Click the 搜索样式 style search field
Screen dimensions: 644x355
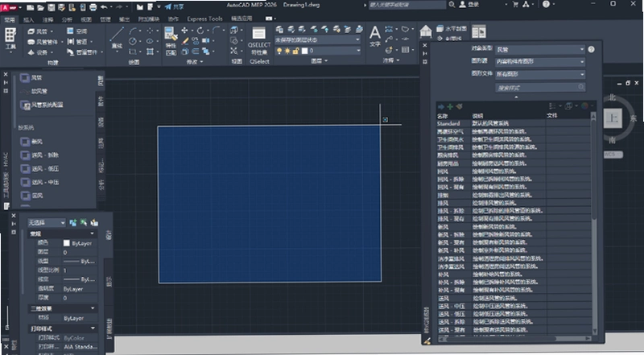pyautogui.click(x=540, y=87)
